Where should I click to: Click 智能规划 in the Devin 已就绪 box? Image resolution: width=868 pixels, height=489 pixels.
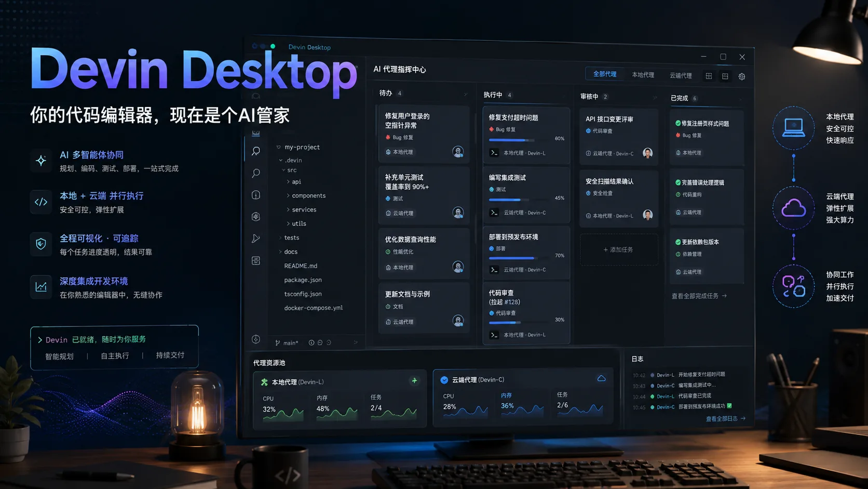click(60, 356)
